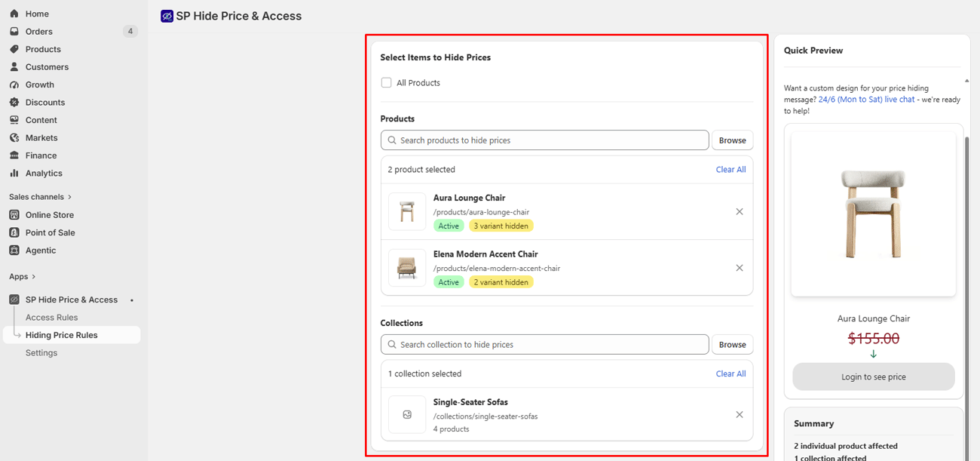Click the search icon in the products field

tap(392, 140)
